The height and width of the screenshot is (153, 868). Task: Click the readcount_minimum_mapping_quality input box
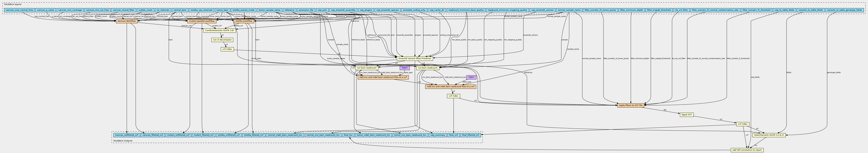(507, 10)
